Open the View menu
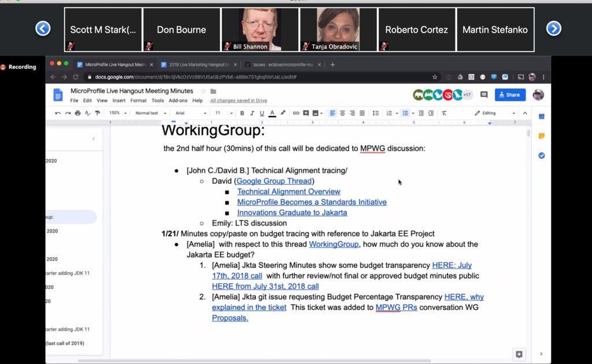 pos(102,101)
